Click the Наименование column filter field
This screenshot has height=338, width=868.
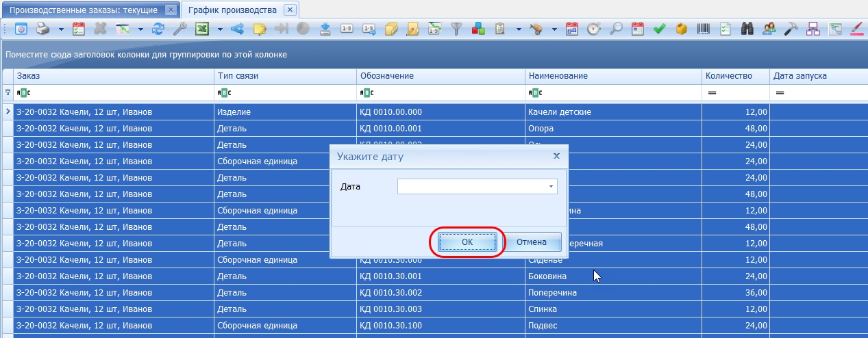[614, 92]
